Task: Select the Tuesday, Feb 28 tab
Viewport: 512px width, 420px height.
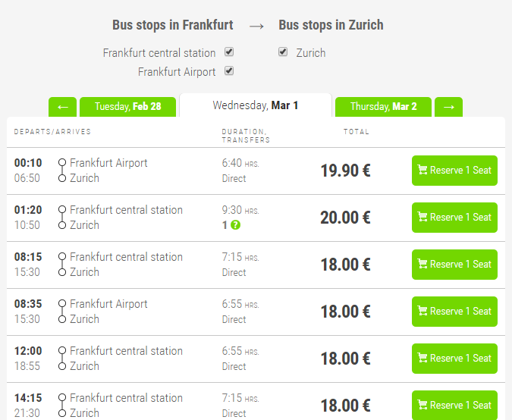Action: coord(127,107)
